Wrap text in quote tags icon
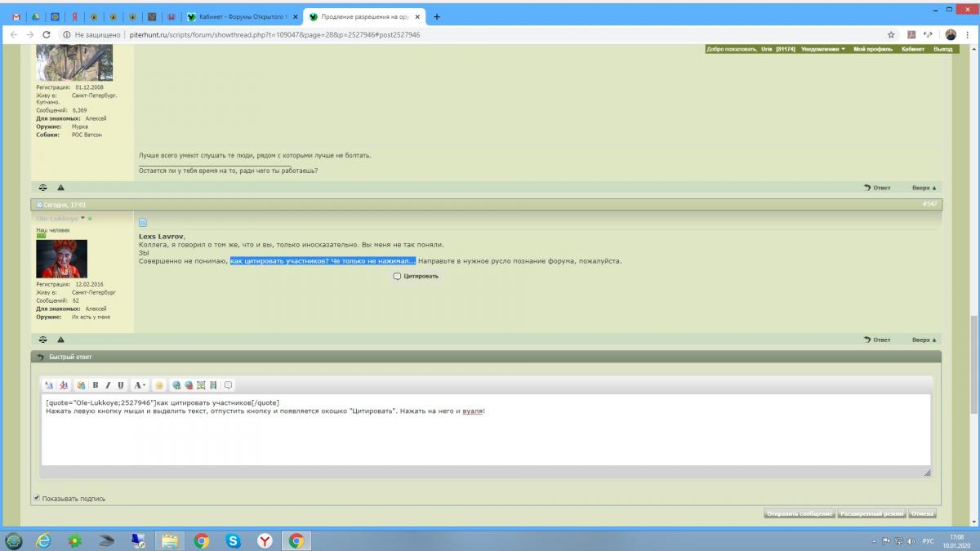Viewport: 980px width, 551px height. click(x=229, y=385)
